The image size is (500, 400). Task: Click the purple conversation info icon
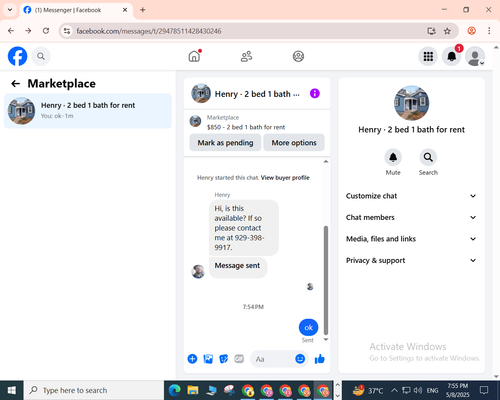click(x=315, y=94)
